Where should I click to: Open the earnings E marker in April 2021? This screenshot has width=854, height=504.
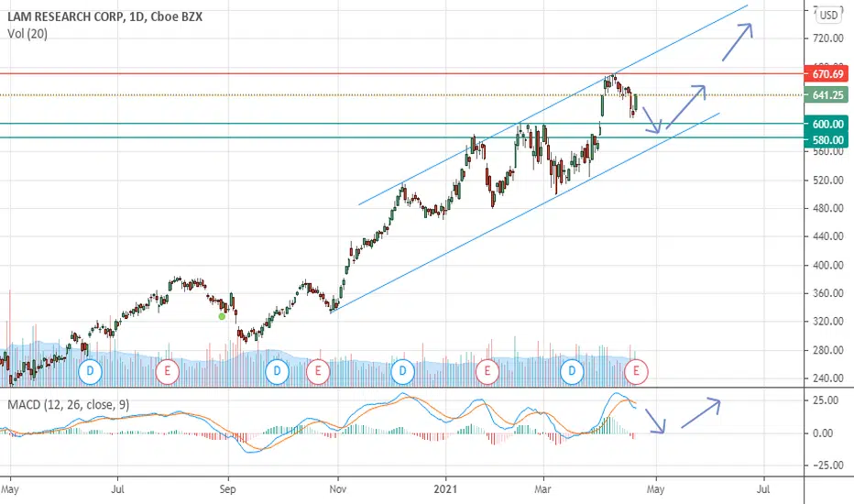[x=636, y=372]
